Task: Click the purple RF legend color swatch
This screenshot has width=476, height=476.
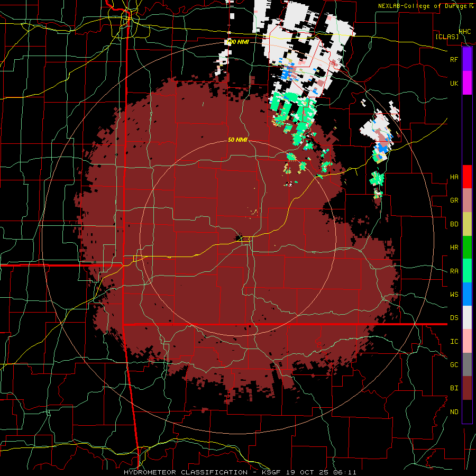Action: [x=467, y=59]
